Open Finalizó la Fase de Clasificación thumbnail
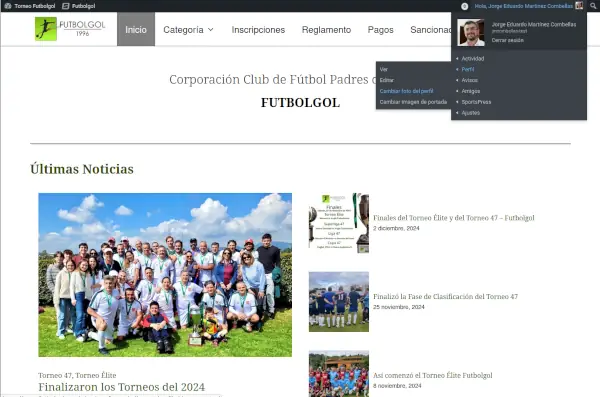 [339, 302]
